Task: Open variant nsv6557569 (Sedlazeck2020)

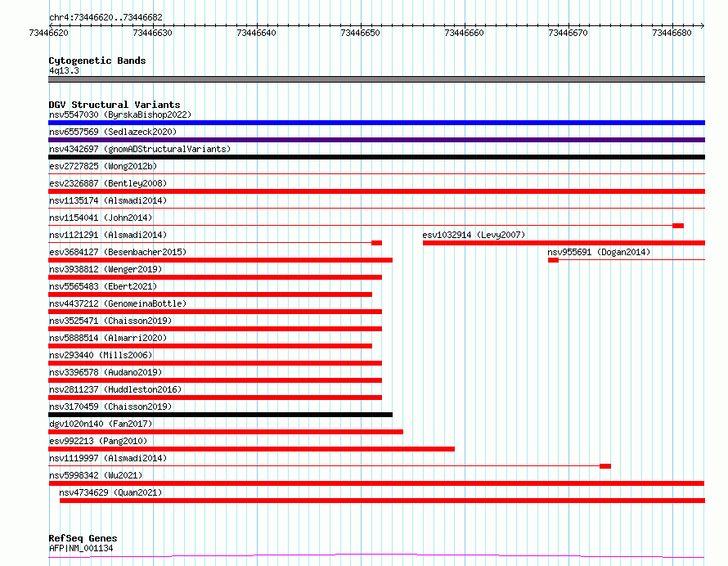Action: 113,132
